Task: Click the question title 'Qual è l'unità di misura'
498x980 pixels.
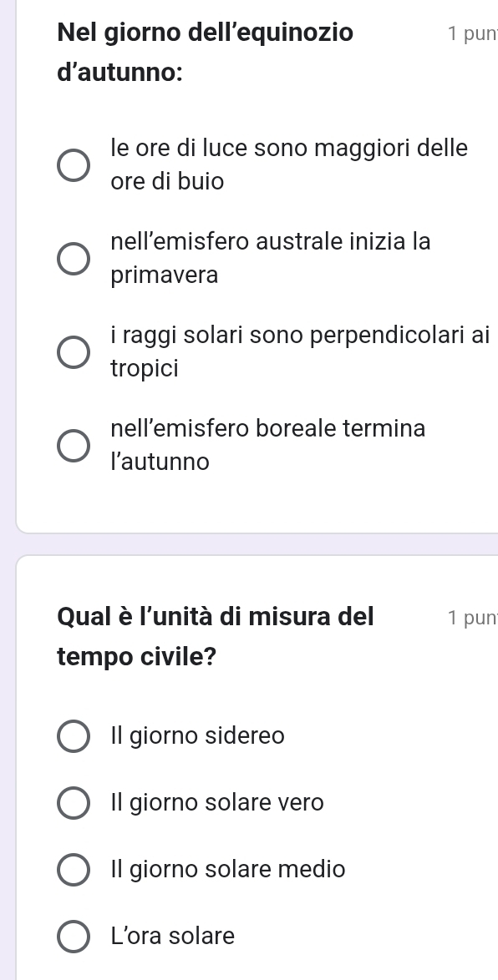Action: (216, 636)
